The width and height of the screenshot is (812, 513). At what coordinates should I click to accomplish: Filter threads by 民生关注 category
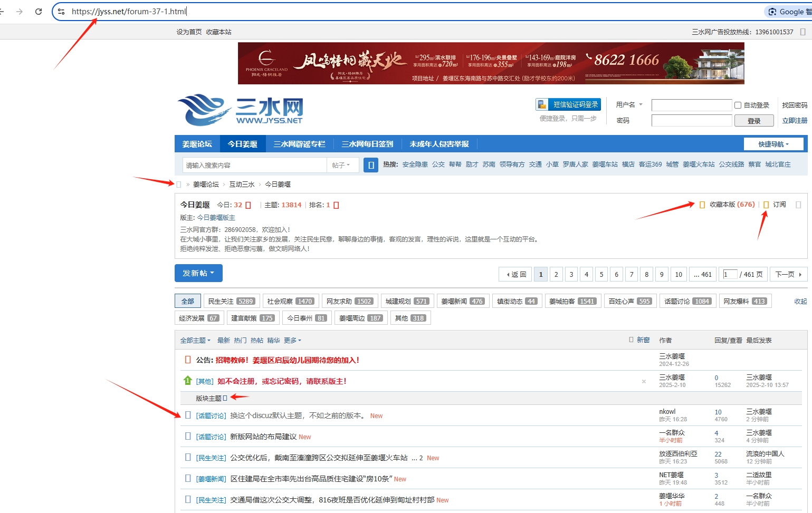(232, 301)
